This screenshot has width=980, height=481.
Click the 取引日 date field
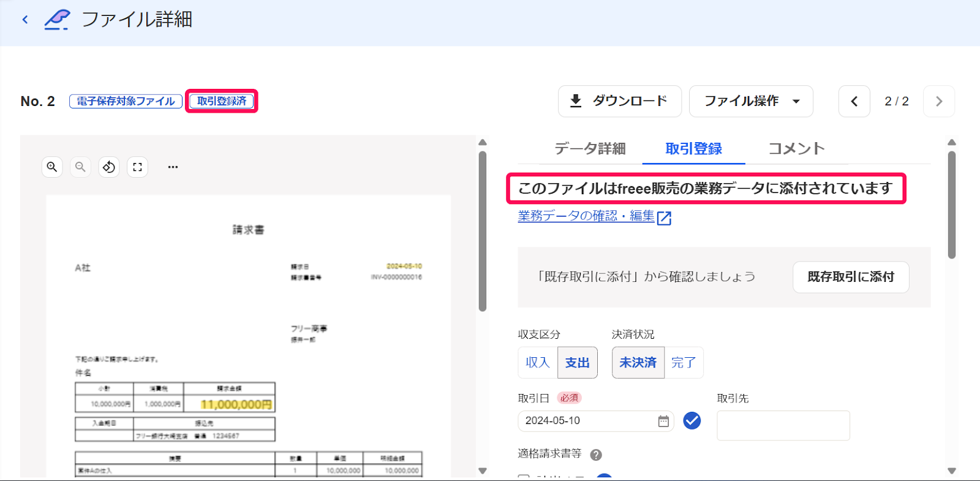tap(596, 421)
